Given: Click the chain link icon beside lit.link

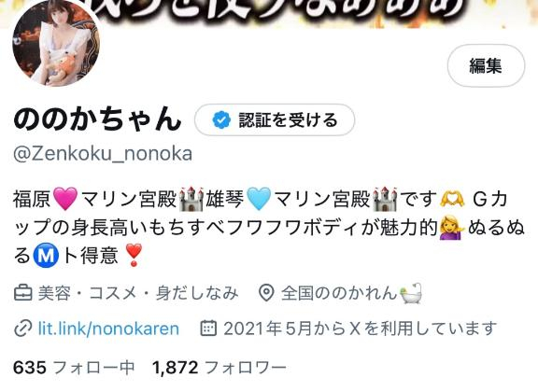Looking at the screenshot, I should click(x=23, y=329).
